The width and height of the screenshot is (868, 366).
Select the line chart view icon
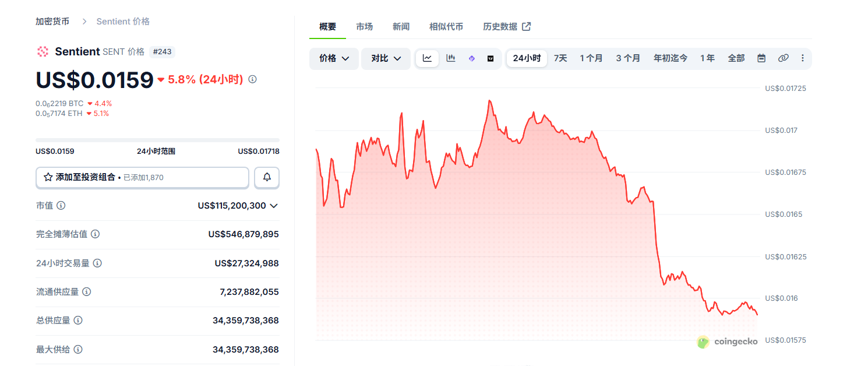[427, 58]
